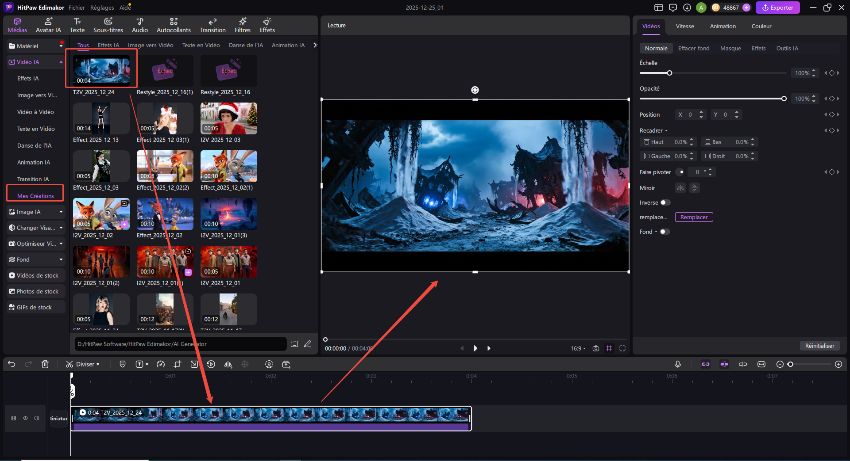This screenshot has height=461, width=850.
Task: Click the Audio tool icon
Action: (139, 25)
